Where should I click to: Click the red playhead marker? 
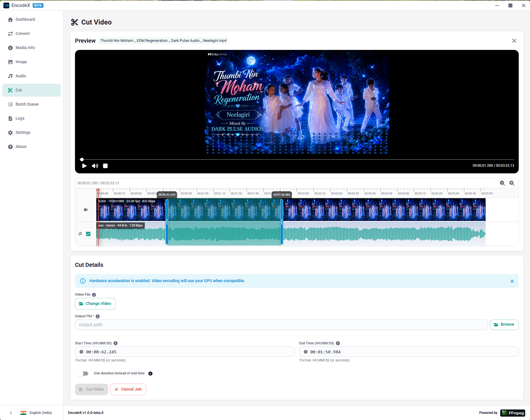(x=98, y=190)
